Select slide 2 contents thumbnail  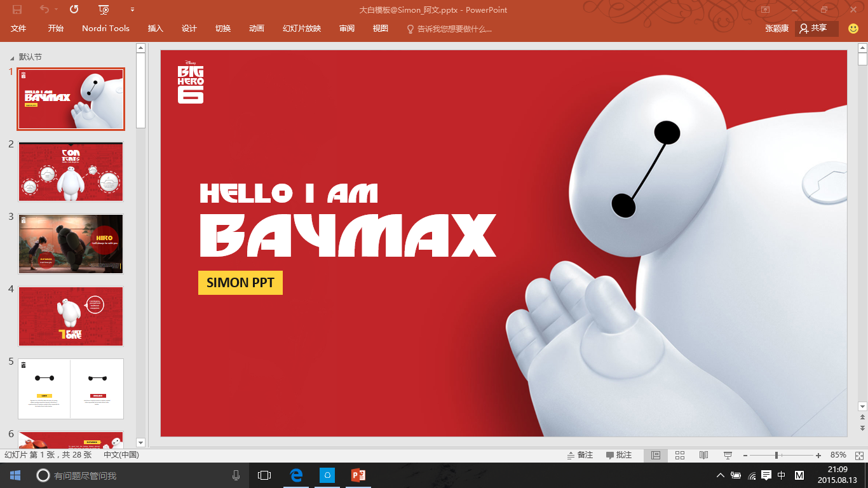click(71, 172)
